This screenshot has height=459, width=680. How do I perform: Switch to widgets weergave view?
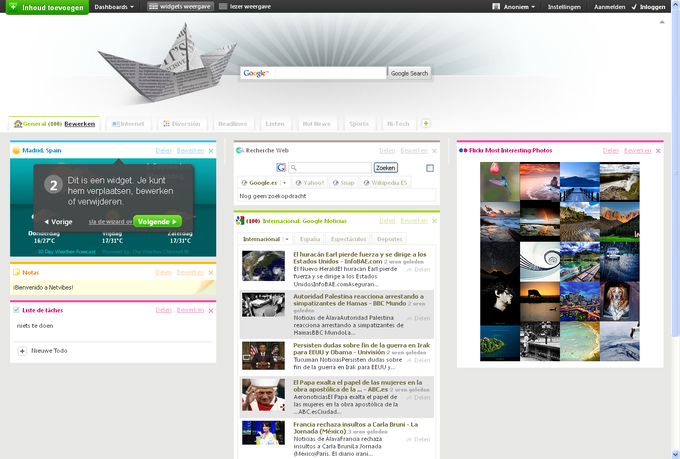tap(180, 7)
